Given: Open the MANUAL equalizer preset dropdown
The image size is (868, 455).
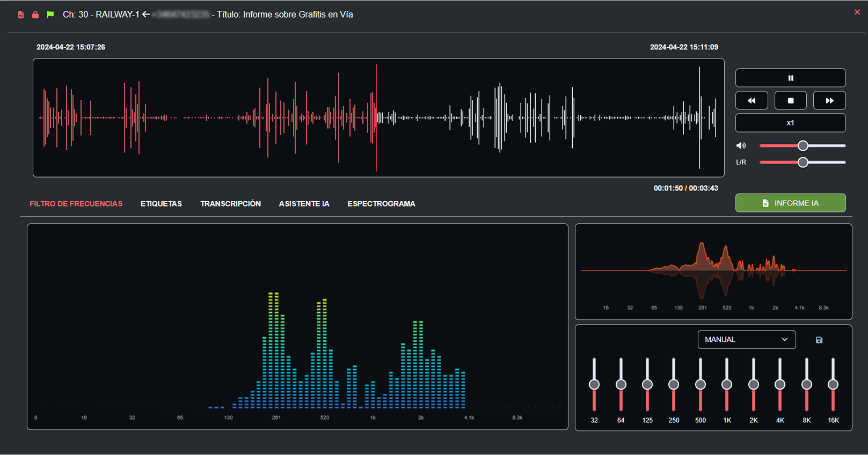Looking at the screenshot, I should click(x=746, y=340).
